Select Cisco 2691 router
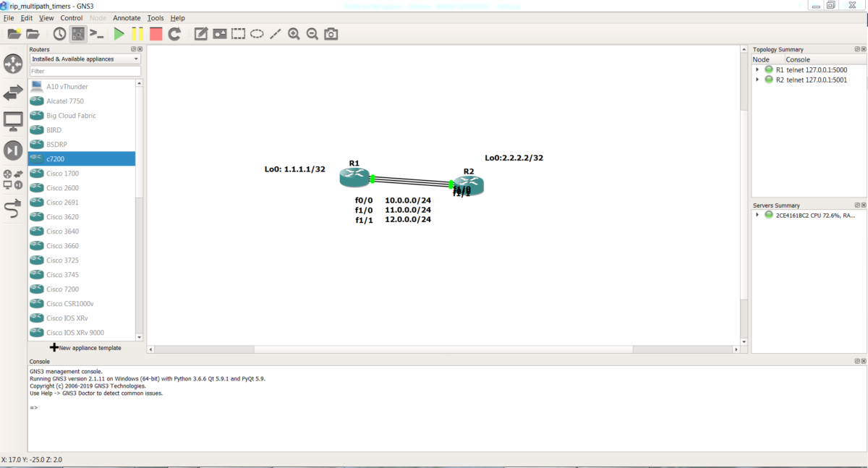Viewport: 868px width, 468px height. tap(82, 203)
